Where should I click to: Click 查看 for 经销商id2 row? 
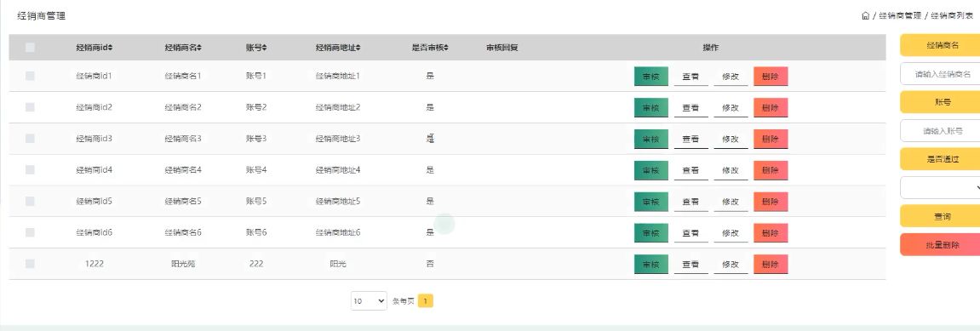pyautogui.click(x=691, y=107)
